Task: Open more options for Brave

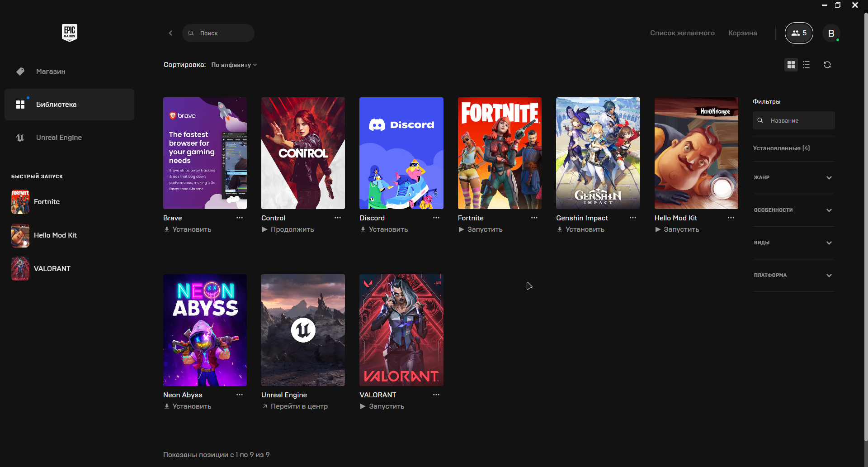Action: 240,218
